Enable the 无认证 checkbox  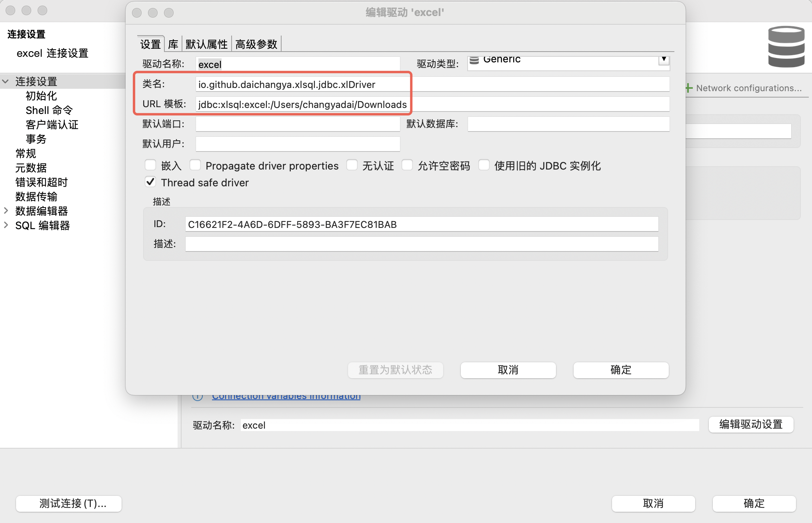[352, 165]
